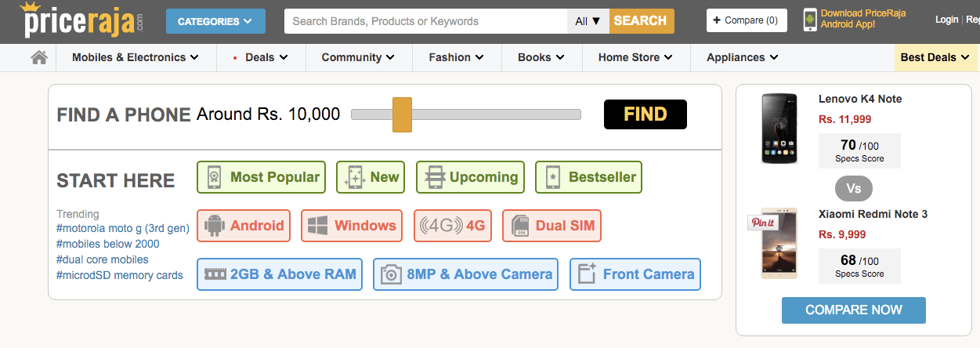Open trending #dual core mobiles
Screen dimensions: 980x348
point(103,259)
